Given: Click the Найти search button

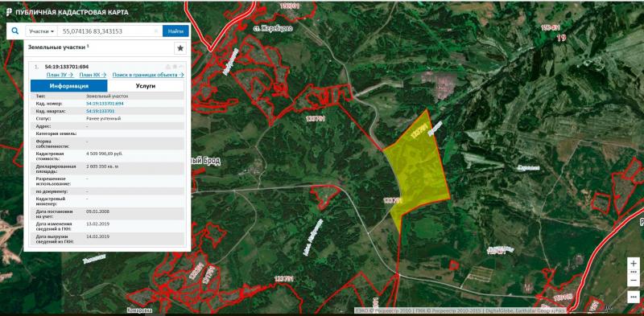Looking at the screenshot, I should point(175,31).
